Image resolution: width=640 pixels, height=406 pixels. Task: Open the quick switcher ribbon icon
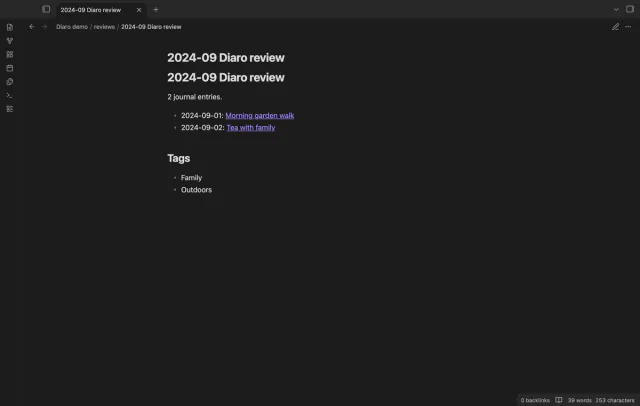tap(10, 27)
